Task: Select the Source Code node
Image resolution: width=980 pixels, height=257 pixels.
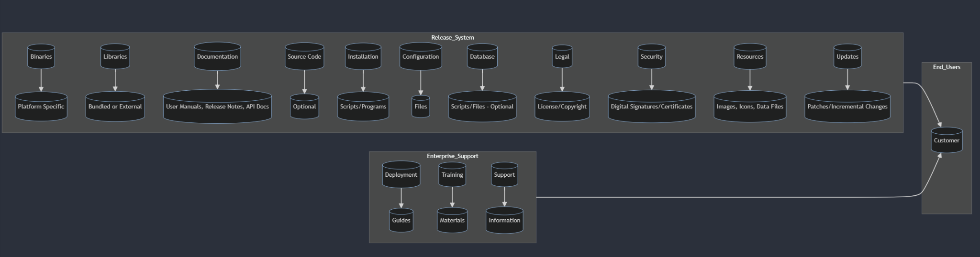Action: point(304,57)
